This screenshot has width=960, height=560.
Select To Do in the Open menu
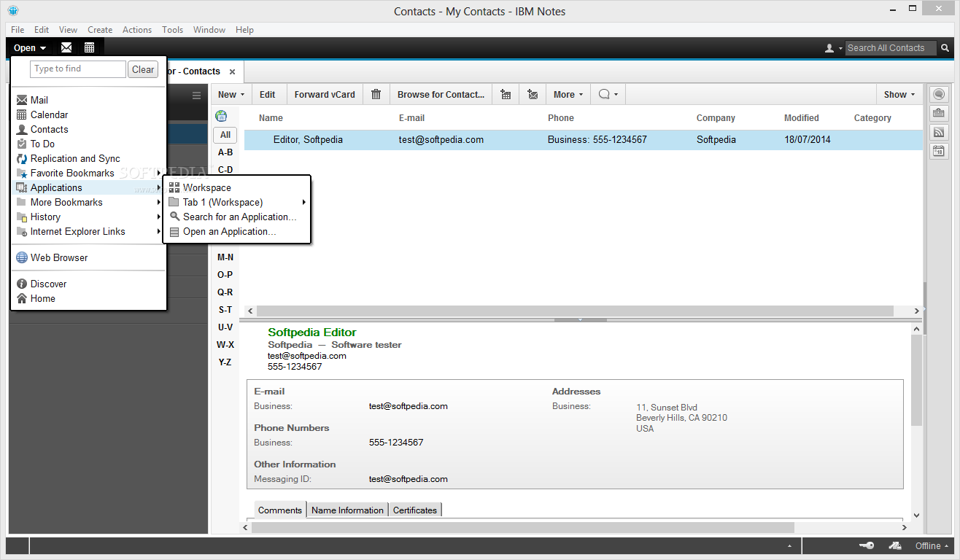coord(89,144)
